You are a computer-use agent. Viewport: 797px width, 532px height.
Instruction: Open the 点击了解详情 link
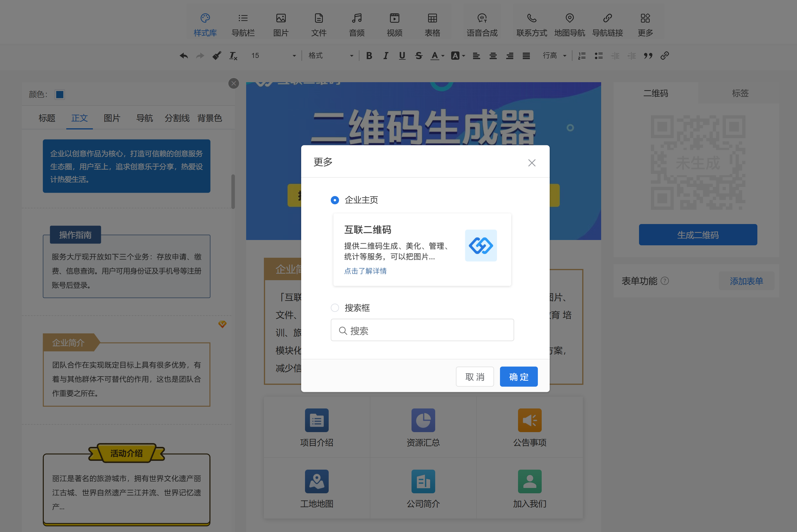click(x=365, y=271)
